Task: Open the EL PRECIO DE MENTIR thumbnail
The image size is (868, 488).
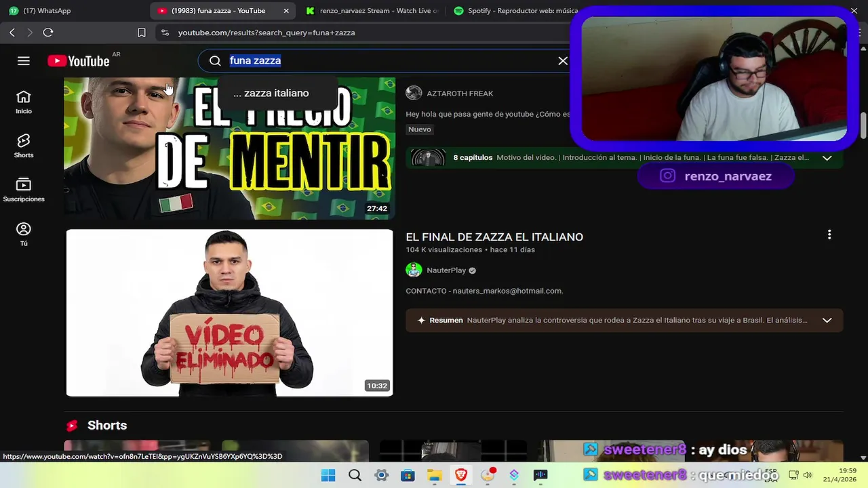Action: click(x=229, y=148)
